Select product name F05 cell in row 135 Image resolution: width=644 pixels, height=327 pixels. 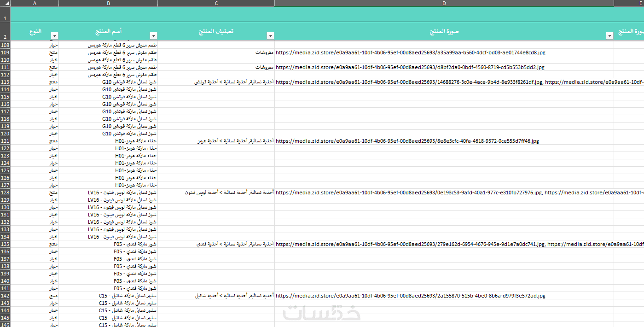tap(108, 244)
